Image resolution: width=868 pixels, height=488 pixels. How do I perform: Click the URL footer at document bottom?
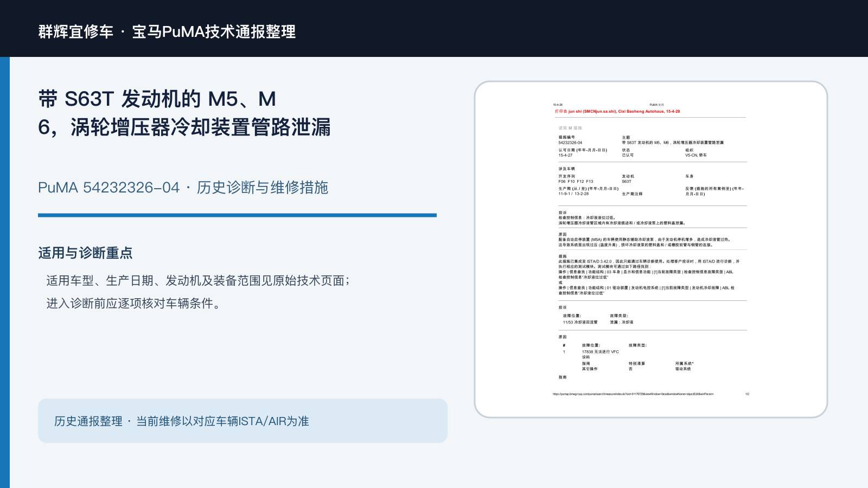633,394
